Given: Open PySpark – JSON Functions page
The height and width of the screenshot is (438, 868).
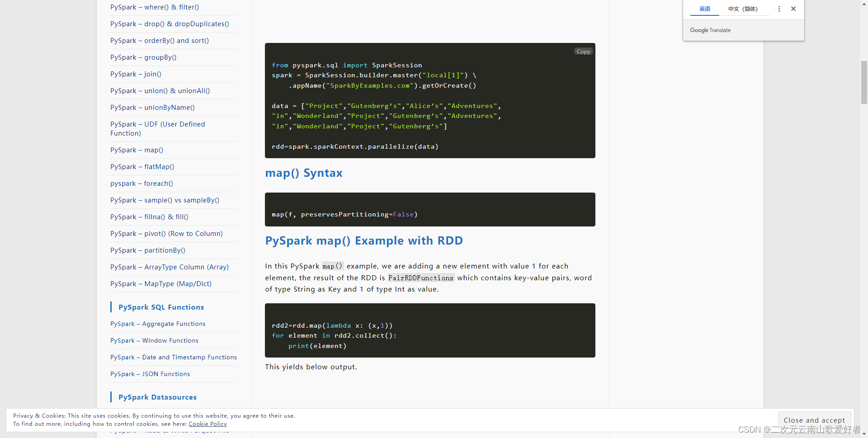Looking at the screenshot, I should (150, 374).
